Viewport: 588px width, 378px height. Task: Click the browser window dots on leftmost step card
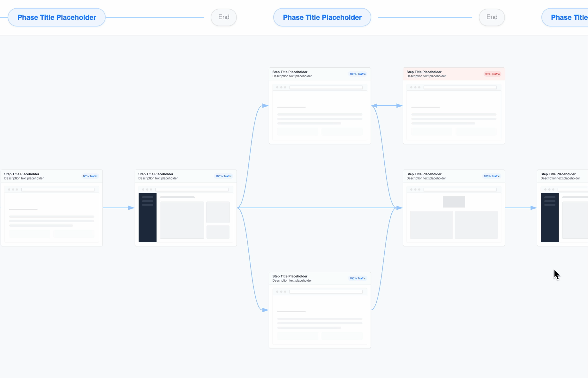[x=13, y=189]
